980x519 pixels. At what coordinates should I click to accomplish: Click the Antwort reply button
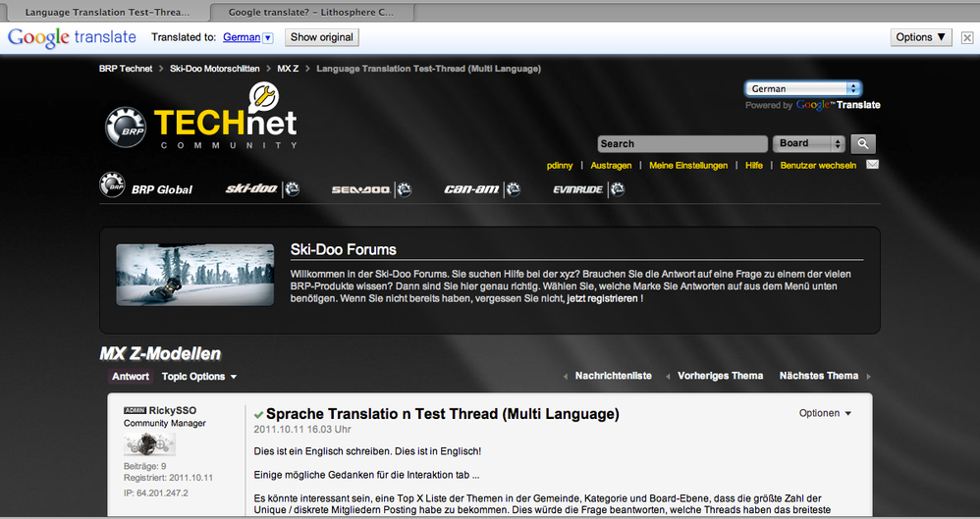(x=131, y=377)
